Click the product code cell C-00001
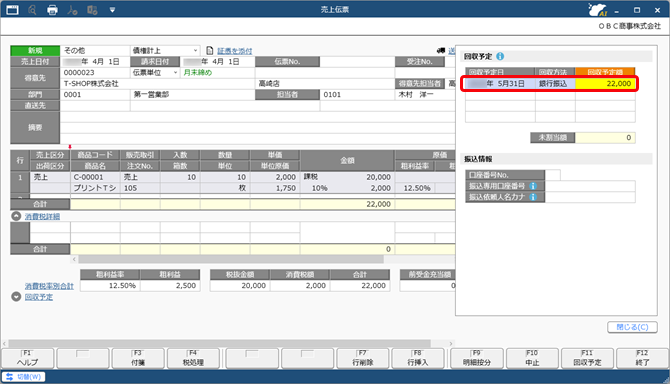The width and height of the screenshot is (670, 384). (95, 177)
